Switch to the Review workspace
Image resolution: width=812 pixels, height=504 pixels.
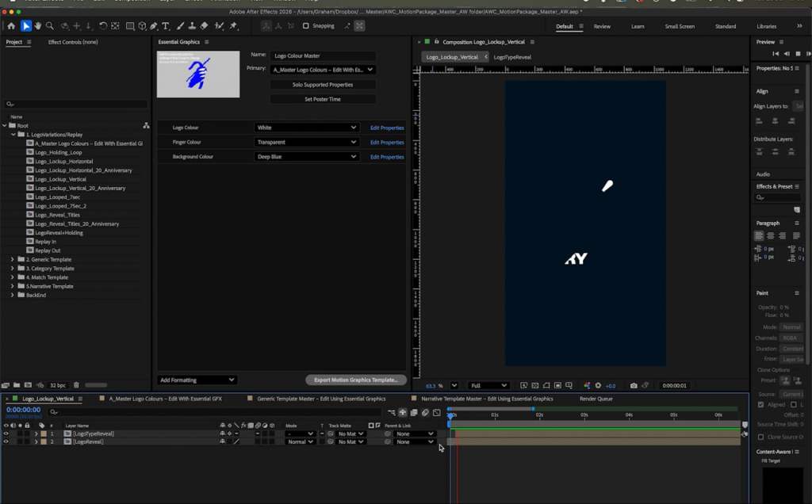click(602, 26)
